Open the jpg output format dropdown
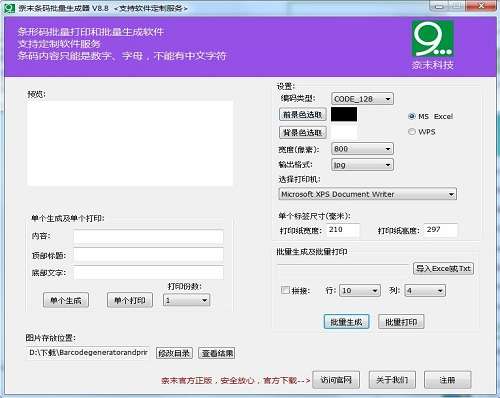 tap(362, 164)
